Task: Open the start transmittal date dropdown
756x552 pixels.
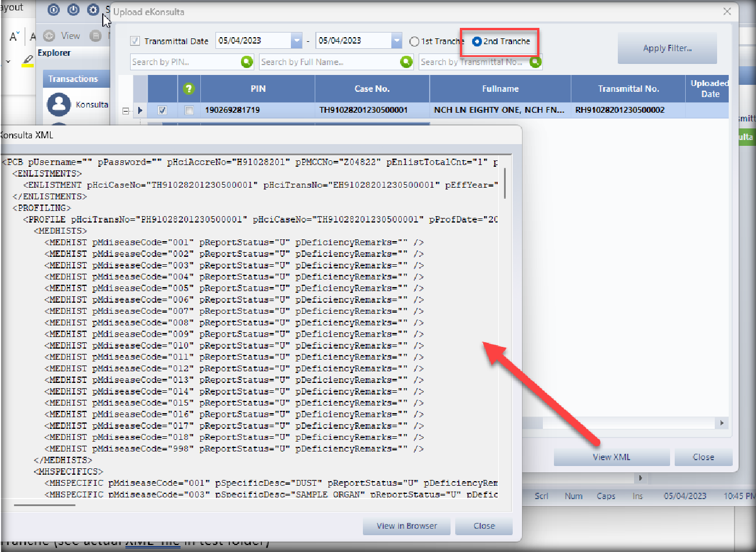Action: click(x=297, y=41)
